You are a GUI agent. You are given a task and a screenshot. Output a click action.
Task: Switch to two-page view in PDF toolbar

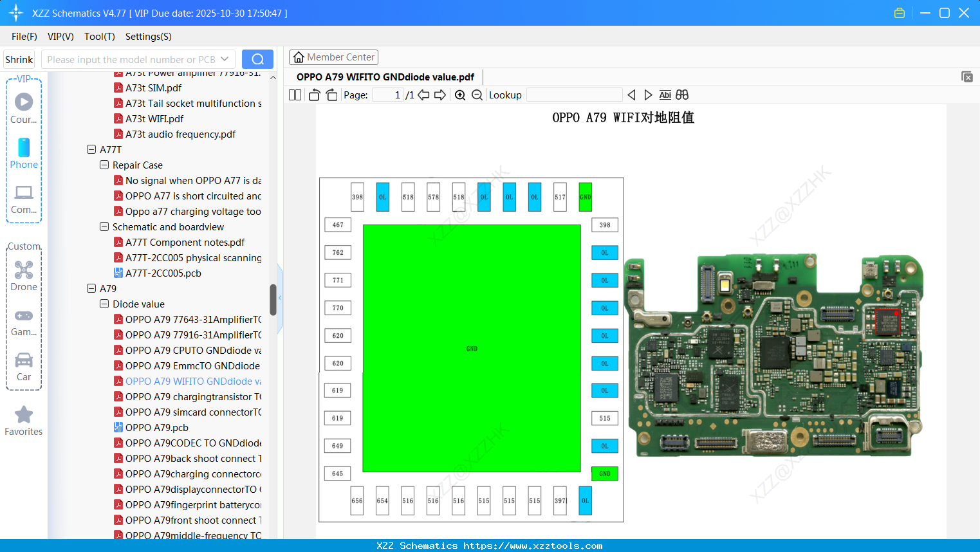coord(294,95)
